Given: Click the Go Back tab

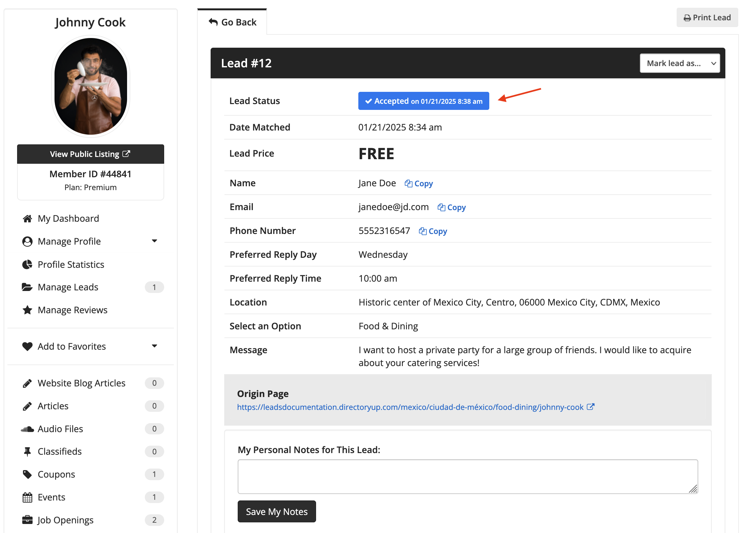Looking at the screenshot, I should 233,22.
